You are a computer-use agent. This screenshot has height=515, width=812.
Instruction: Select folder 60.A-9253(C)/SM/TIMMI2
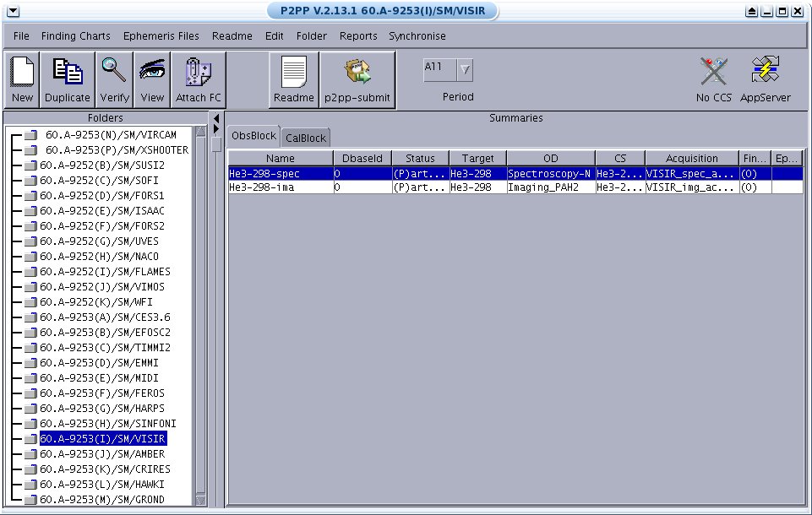[105, 347]
